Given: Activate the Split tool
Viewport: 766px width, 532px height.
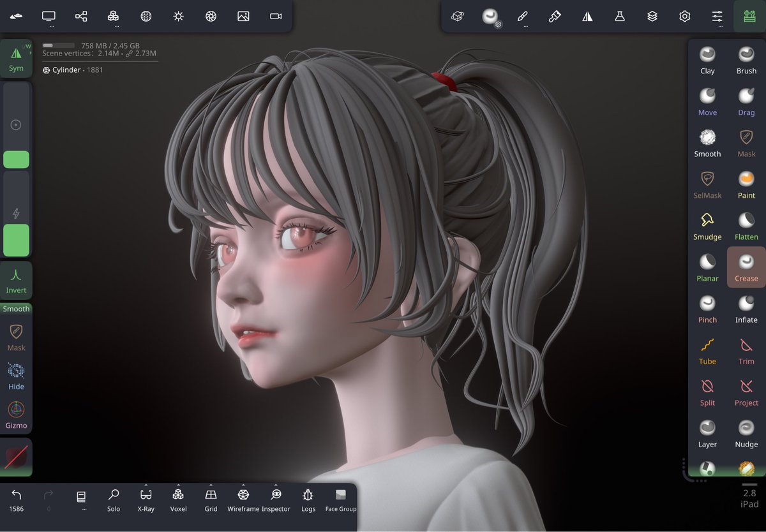Looking at the screenshot, I should (707, 392).
